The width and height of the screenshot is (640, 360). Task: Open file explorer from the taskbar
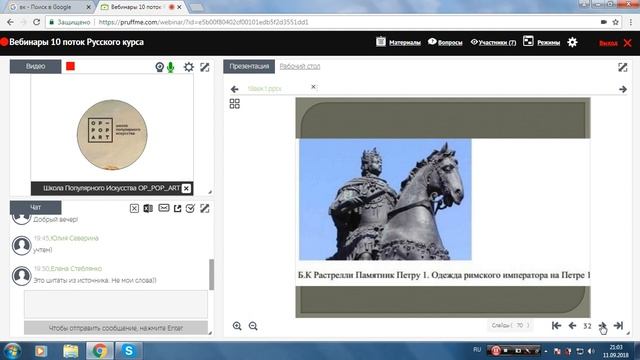[71, 351]
